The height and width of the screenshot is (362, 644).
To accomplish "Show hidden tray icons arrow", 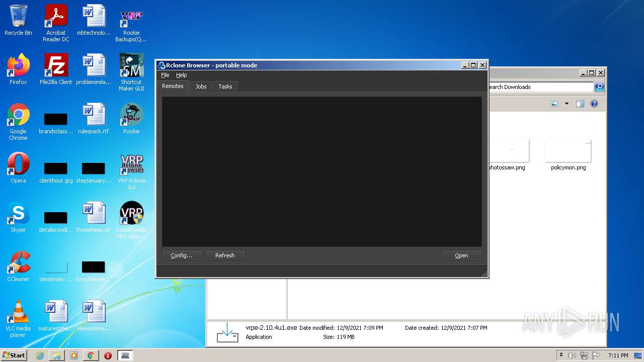I will (x=561, y=355).
